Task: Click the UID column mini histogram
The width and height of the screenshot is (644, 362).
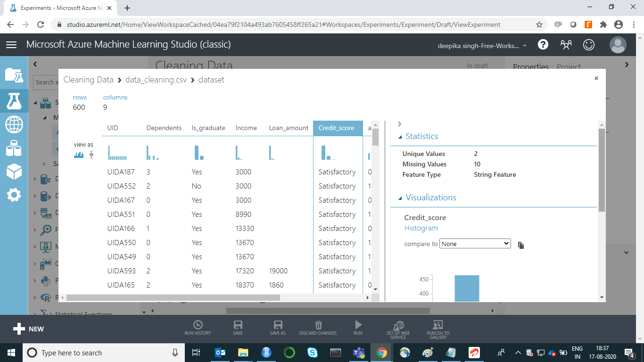Action: pyautogui.click(x=117, y=153)
